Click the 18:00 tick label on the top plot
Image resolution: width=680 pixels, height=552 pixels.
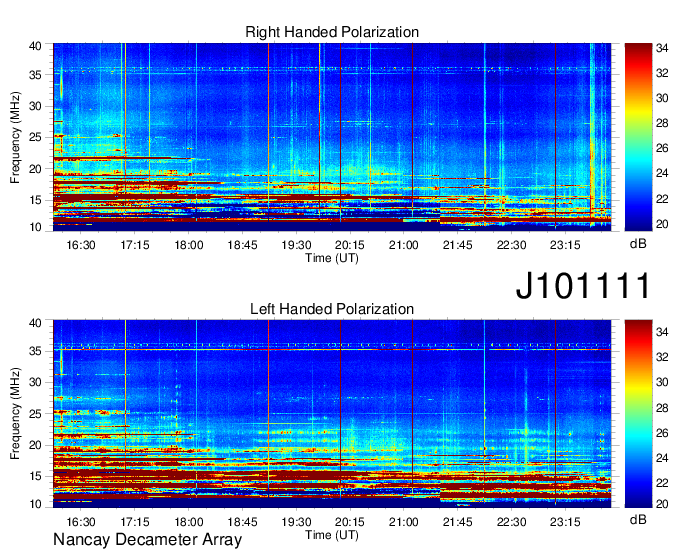point(189,245)
